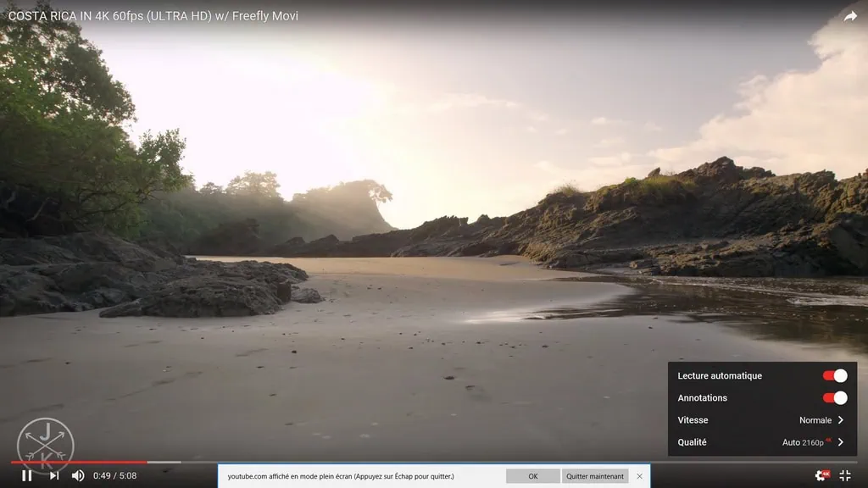Mute the video volume
The width and height of the screenshot is (868, 488).
coord(78,475)
